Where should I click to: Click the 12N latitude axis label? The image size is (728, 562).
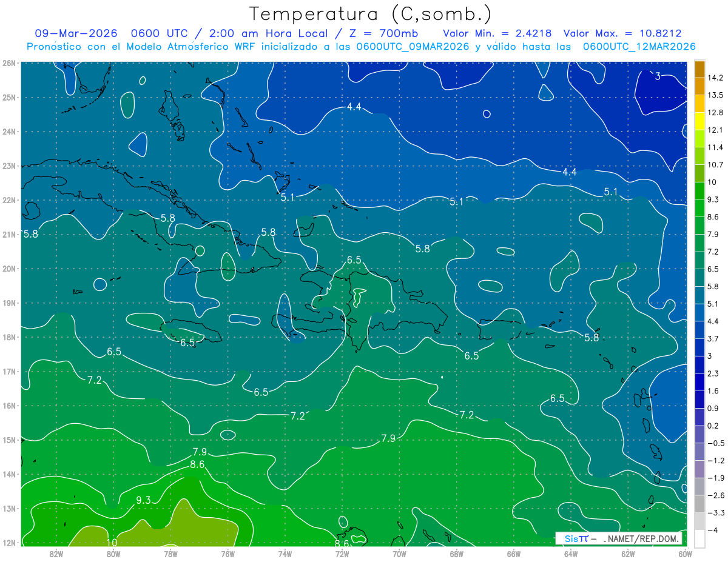point(8,543)
